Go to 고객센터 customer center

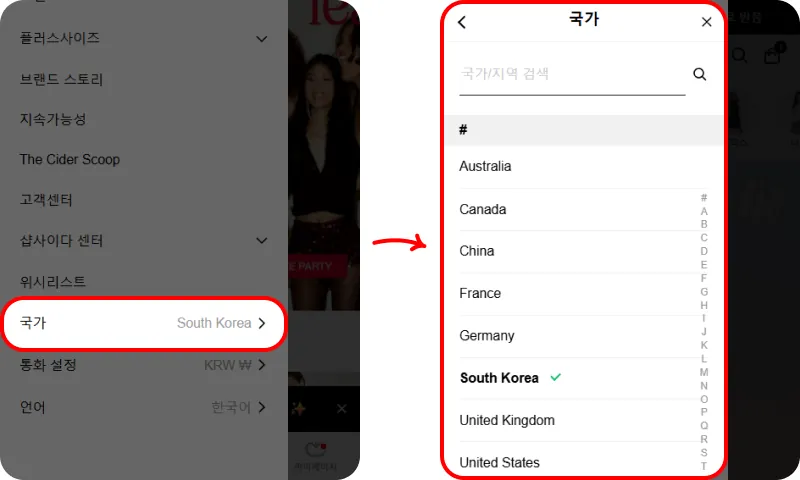coord(46,199)
